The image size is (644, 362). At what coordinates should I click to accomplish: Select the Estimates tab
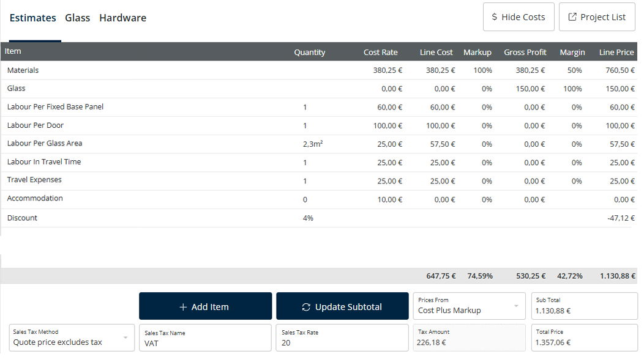(x=32, y=18)
